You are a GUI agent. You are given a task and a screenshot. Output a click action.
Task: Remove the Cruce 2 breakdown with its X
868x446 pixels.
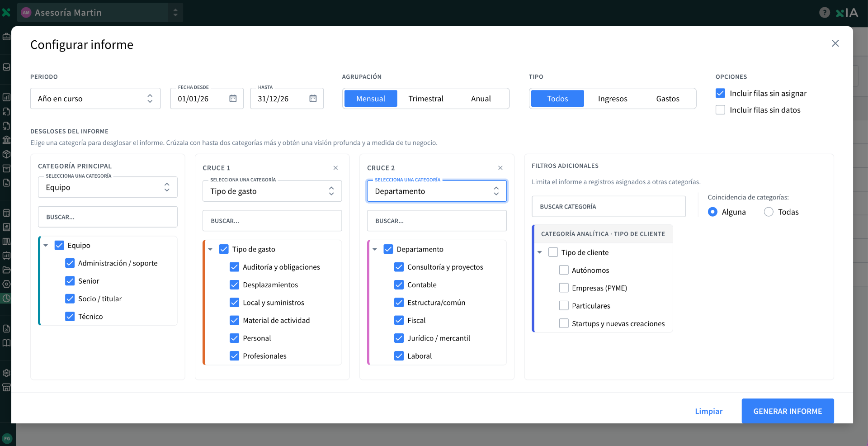[x=500, y=168]
